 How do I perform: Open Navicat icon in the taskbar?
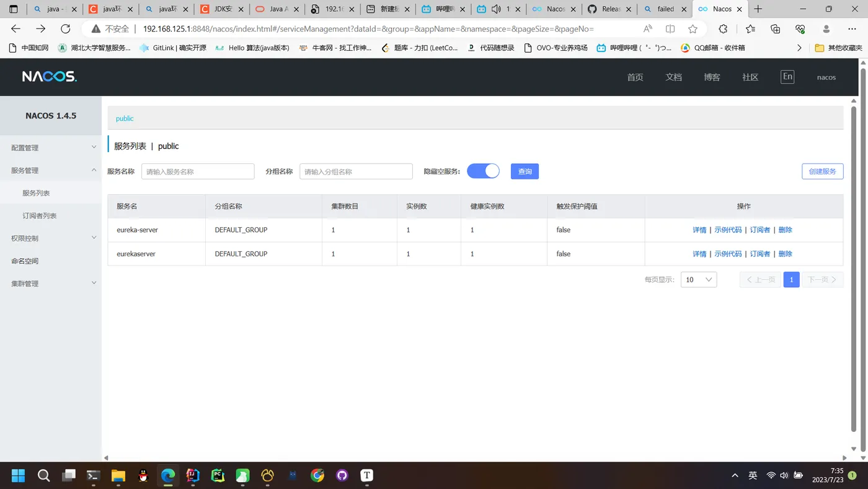pyautogui.click(x=267, y=475)
